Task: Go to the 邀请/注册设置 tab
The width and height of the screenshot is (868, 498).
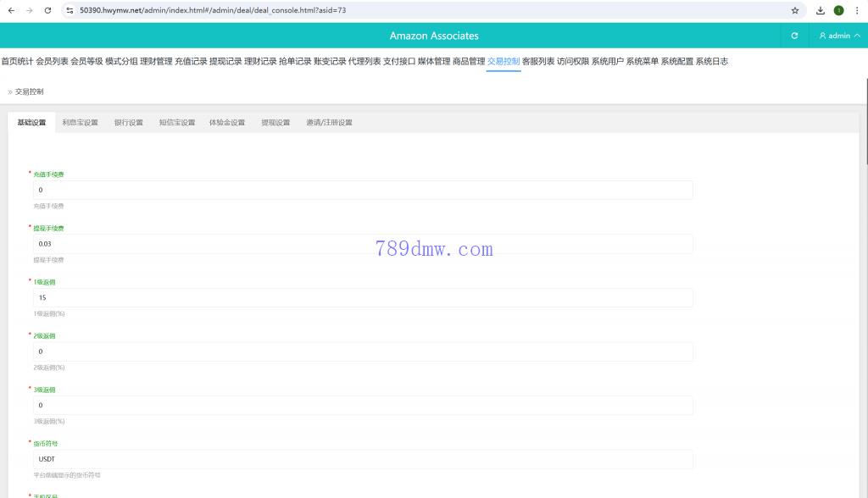Action: click(x=329, y=123)
